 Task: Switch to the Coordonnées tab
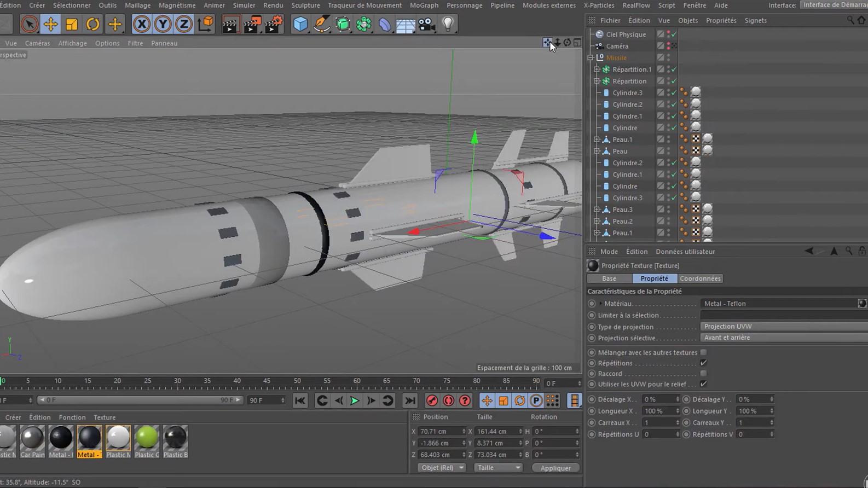coord(700,278)
